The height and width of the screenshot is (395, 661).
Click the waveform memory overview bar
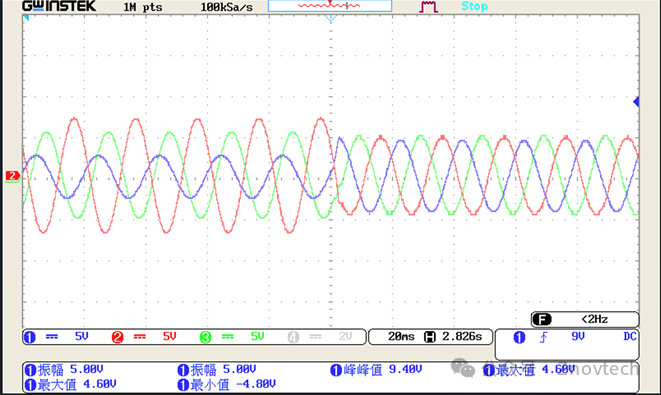330,6
